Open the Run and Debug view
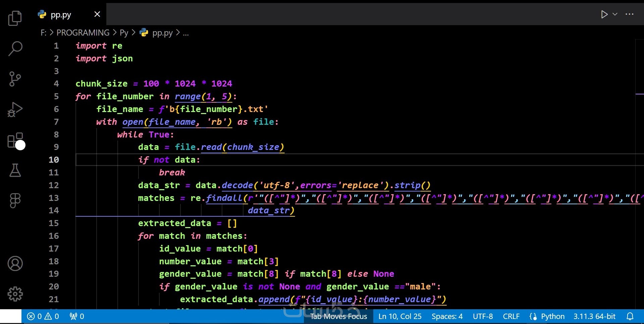Viewport: 644px width, 324px height. (x=15, y=109)
